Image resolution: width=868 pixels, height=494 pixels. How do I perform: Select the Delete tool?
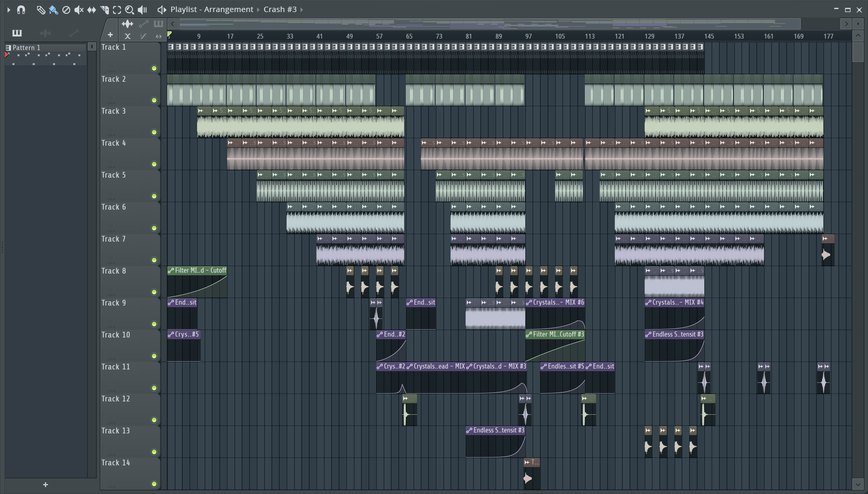[x=66, y=10]
